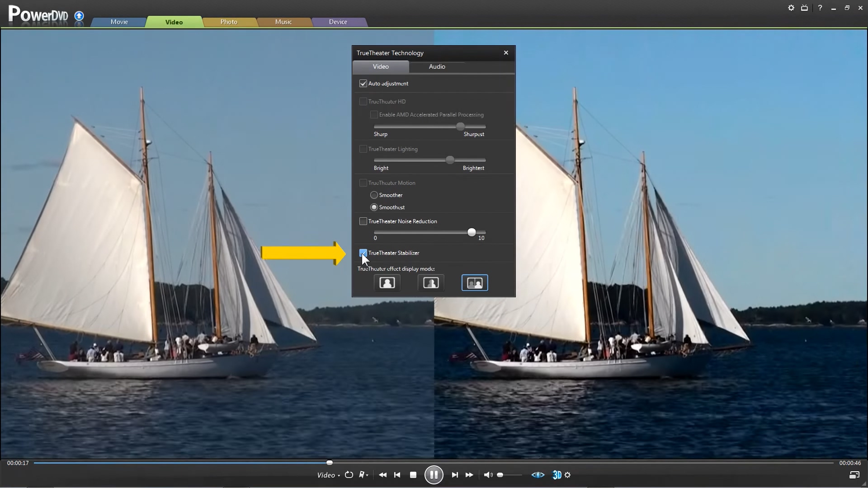Toggle Enable AMD Accelerated Parallel Processing
Screen dimensions: 868x488
coord(374,115)
